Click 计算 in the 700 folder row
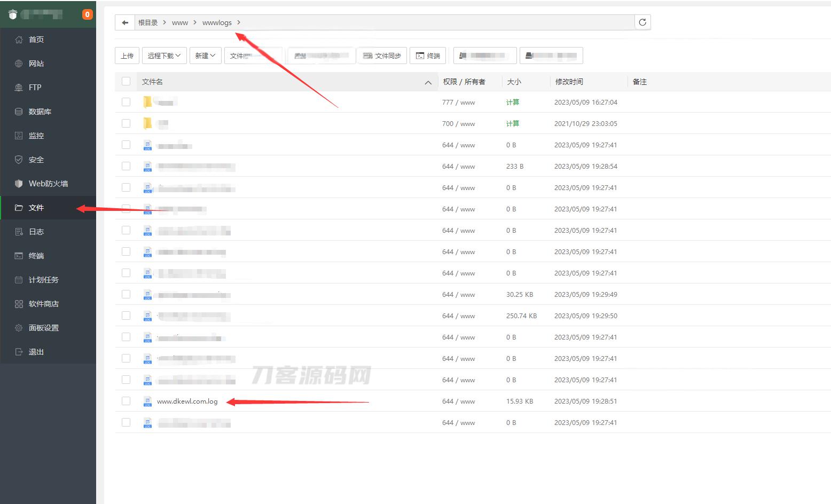831x504 pixels. 513,123
